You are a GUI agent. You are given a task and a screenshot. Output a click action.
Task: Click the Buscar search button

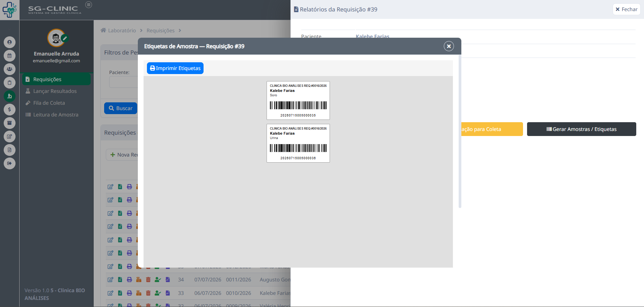(121, 108)
